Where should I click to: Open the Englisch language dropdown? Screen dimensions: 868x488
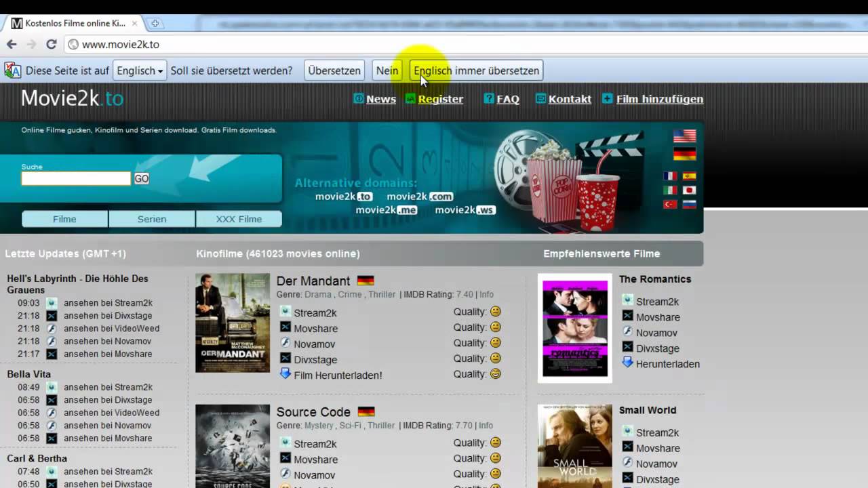click(140, 70)
